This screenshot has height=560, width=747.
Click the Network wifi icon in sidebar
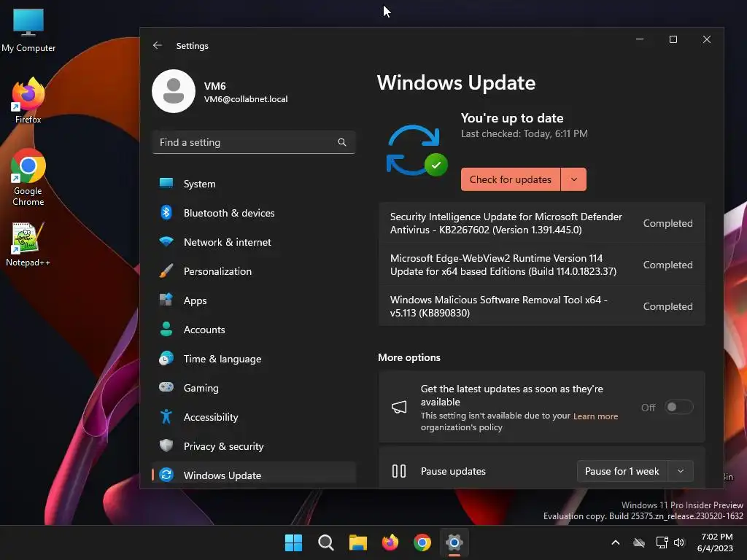click(x=166, y=241)
